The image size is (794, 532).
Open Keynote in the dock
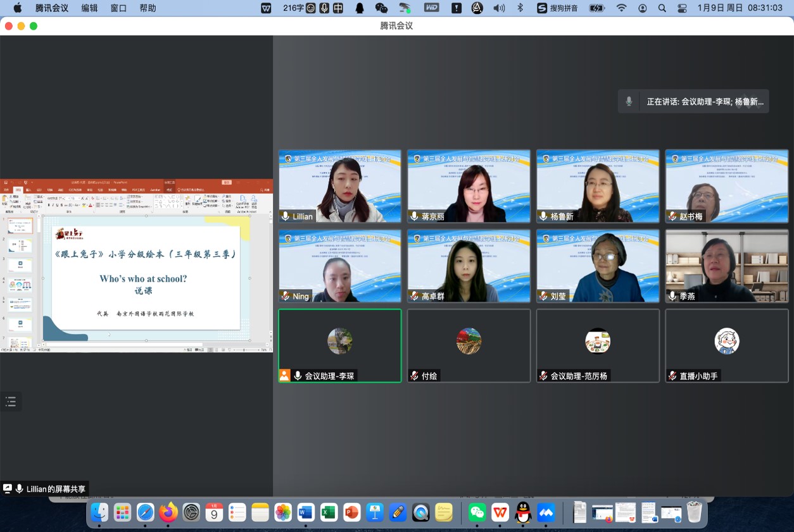(x=375, y=512)
